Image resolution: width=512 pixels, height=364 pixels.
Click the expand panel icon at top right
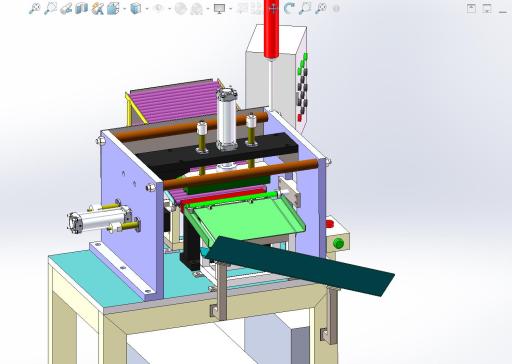(471, 8)
